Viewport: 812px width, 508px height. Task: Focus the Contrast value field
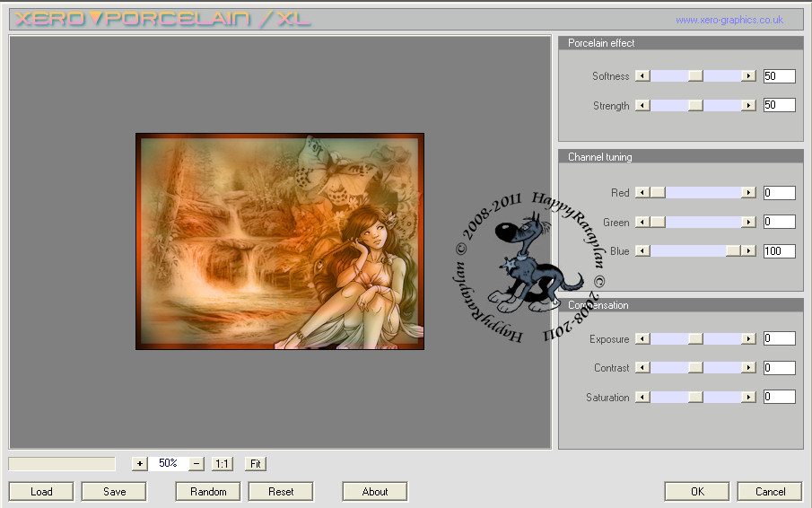780,368
